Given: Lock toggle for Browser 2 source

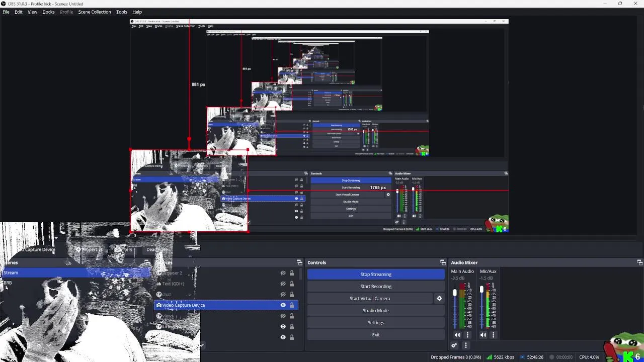Looking at the screenshot, I should click(x=291, y=273).
